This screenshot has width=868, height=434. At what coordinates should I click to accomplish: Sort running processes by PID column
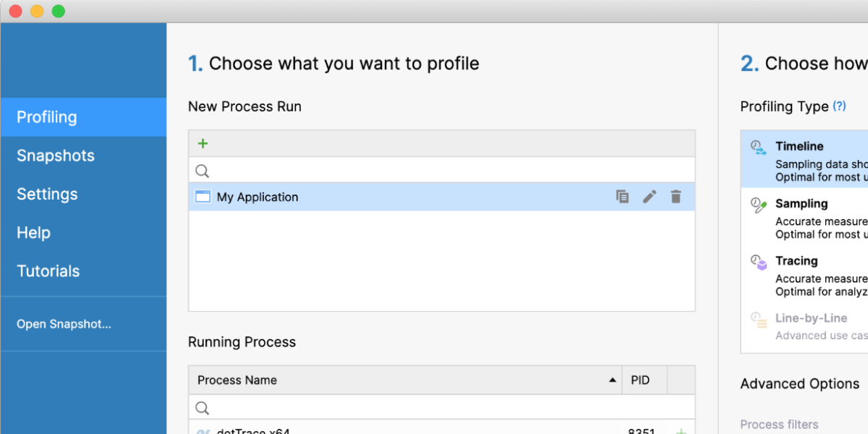pyautogui.click(x=640, y=380)
